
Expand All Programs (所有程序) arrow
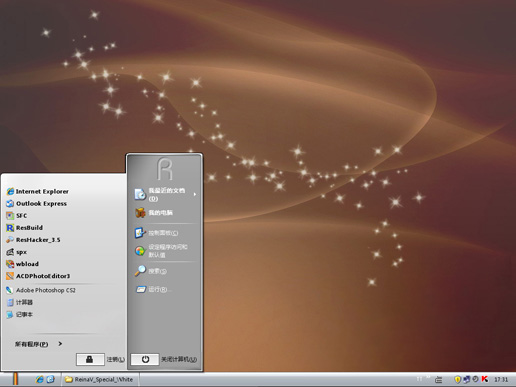[x=60, y=344]
